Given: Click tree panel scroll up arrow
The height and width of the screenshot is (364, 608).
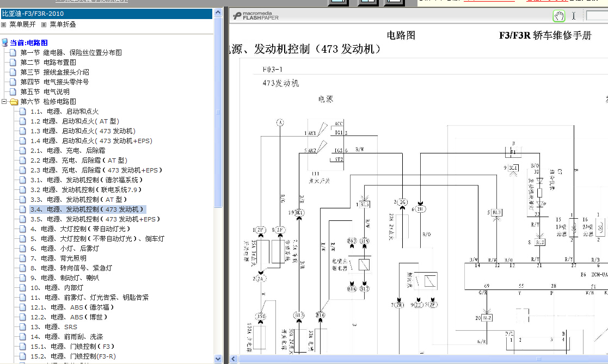Looking at the screenshot, I should 218,13.
